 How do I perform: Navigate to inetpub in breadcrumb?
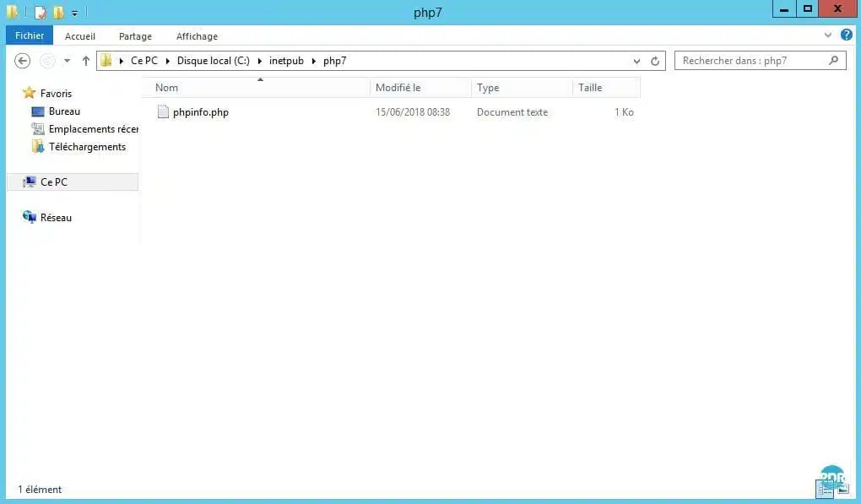pyautogui.click(x=286, y=61)
